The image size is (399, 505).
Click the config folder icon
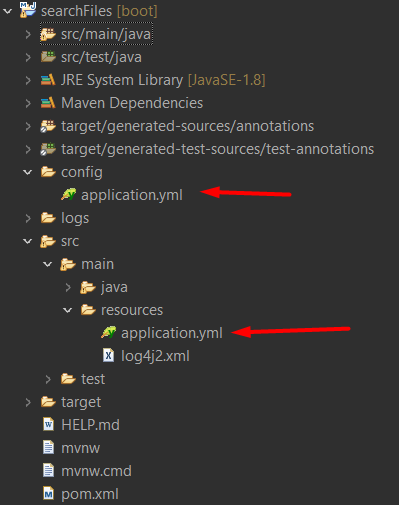[48, 172]
